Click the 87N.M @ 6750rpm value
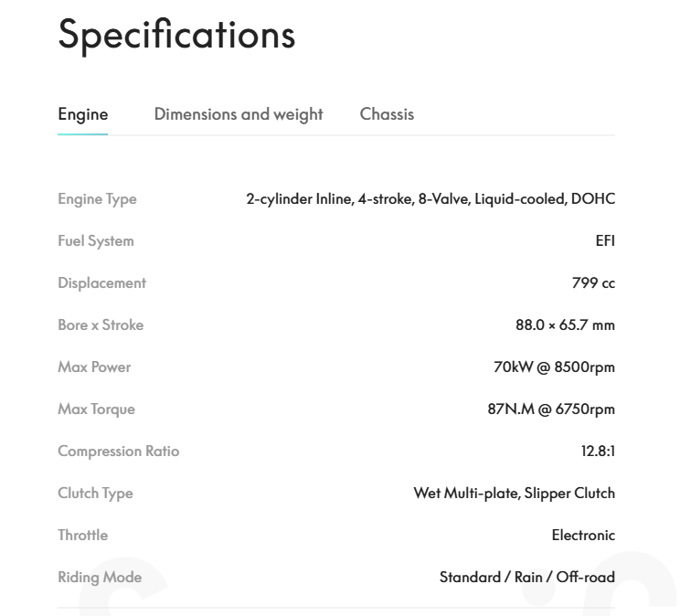The image size is (680, 616). [x=551, y=409]
